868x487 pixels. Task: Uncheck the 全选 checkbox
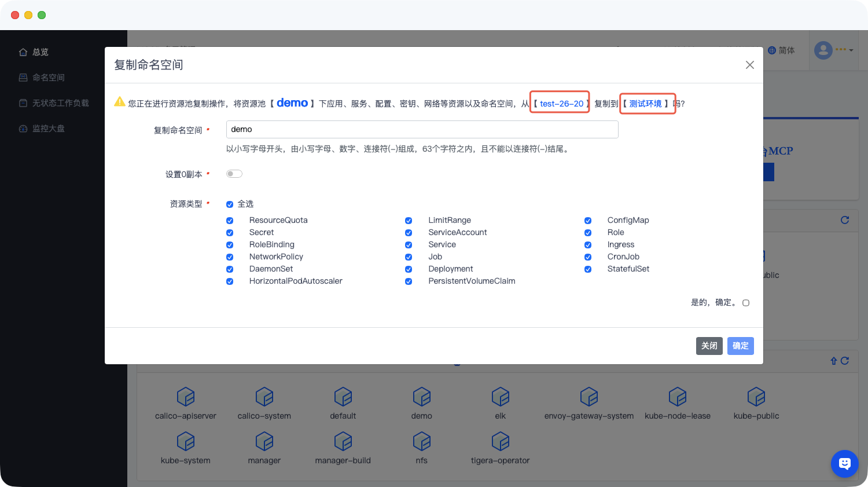tap(230, 204)
